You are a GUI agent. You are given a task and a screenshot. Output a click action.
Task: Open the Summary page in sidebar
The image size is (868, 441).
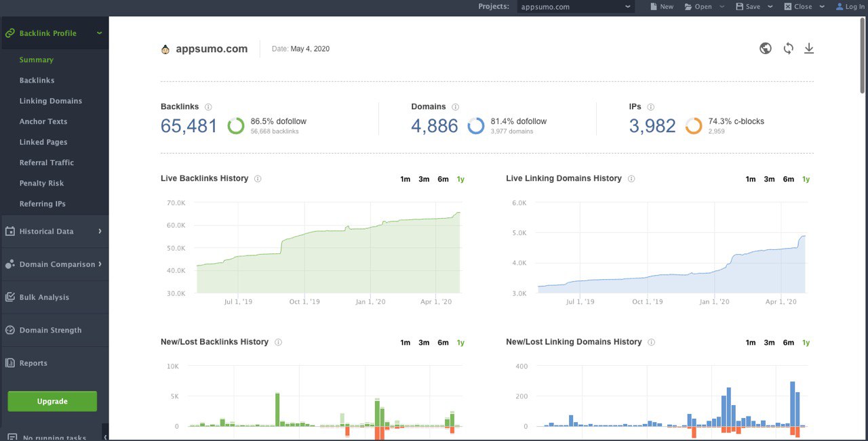pos(37,60)
